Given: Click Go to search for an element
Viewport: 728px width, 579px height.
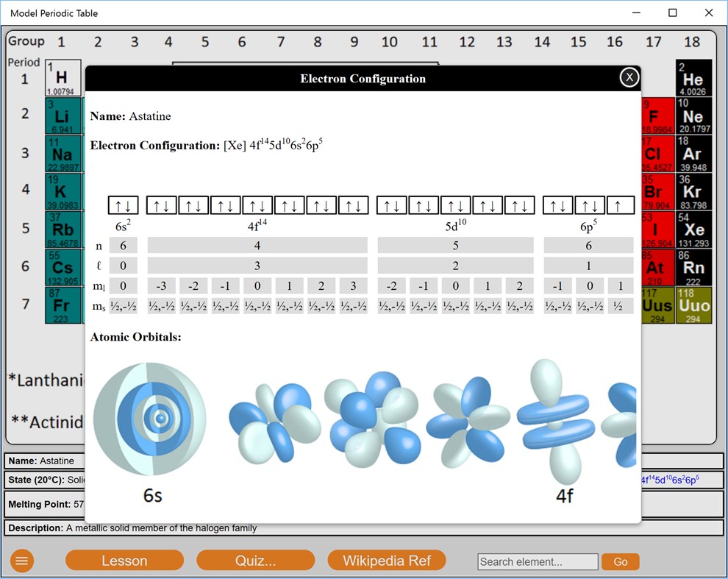Looking at the screenshot, I should click(620, 561).
